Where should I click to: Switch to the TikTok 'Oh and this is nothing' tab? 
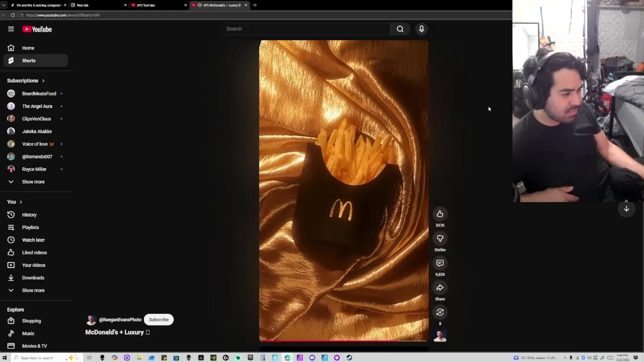(x=38, y=5)
